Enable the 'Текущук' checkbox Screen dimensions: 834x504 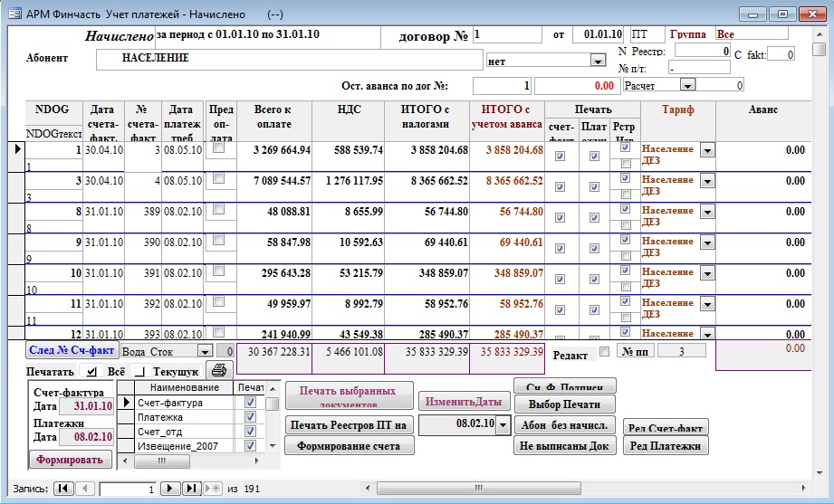[139, 371]
